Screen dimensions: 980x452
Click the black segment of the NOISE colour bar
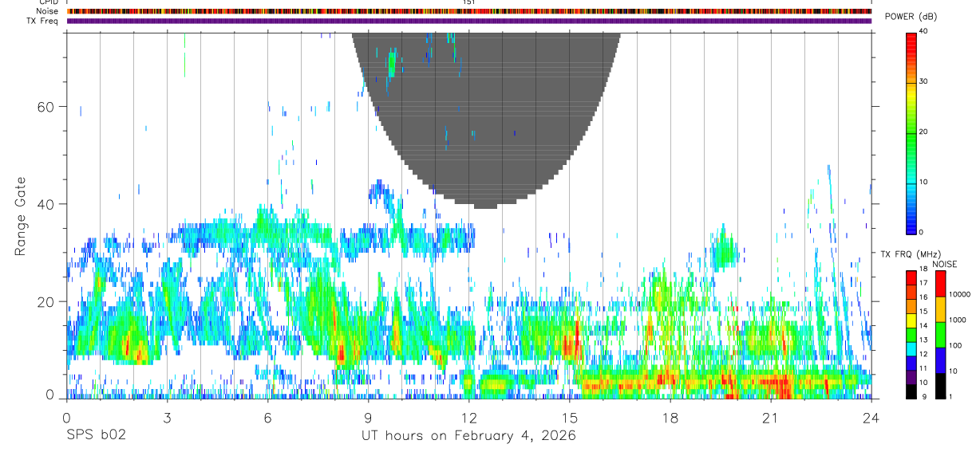(940, 386)
